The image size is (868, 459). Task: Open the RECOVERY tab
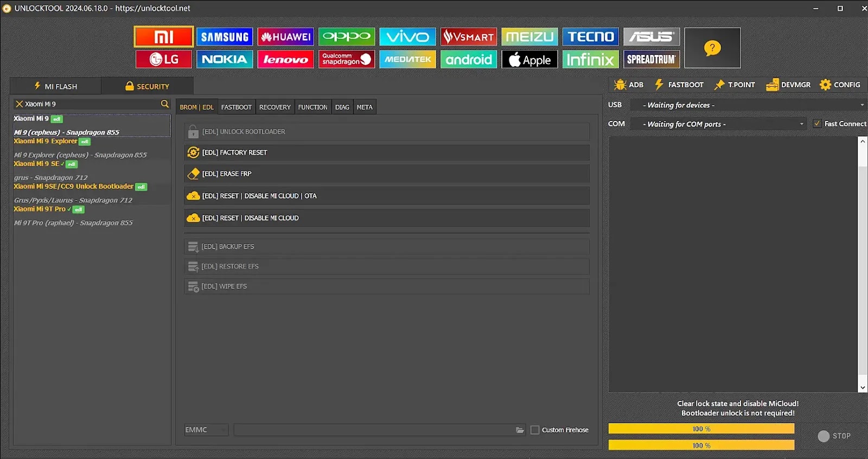point(275,107)
